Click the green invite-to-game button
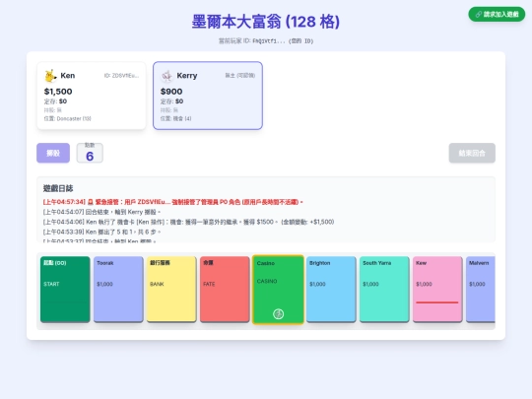Viewport: 532px width, 399px height. 497,14
